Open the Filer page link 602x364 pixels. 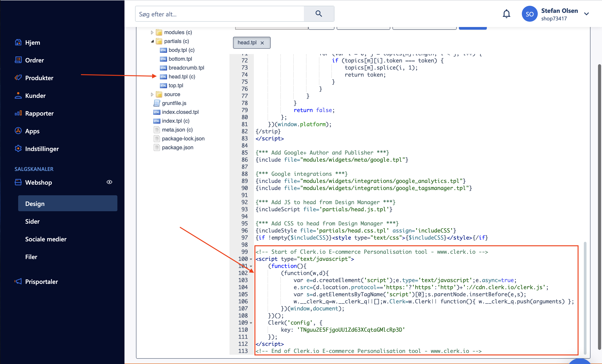pyautogui.click(x=31, y=257)
